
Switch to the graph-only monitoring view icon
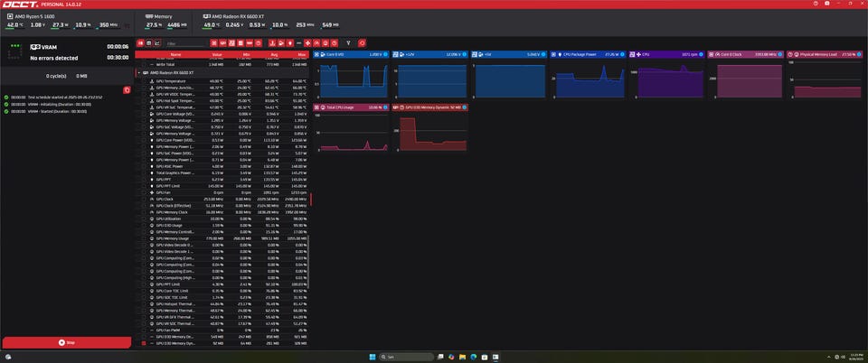157,42
